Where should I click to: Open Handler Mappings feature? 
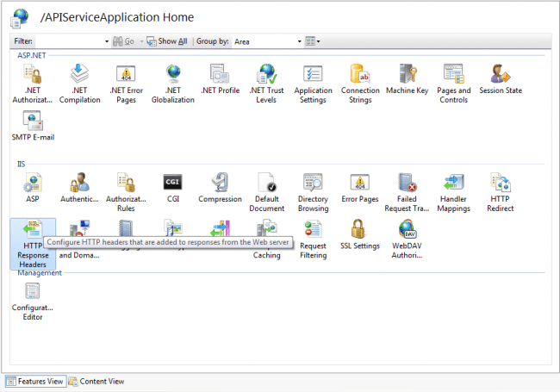click(453, 192)
